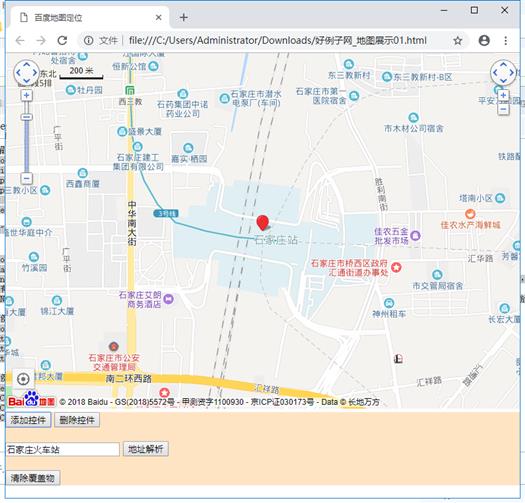Click the 锦江大厦 map label
This screenshot has width=525, height=503.
pos(57,311)
